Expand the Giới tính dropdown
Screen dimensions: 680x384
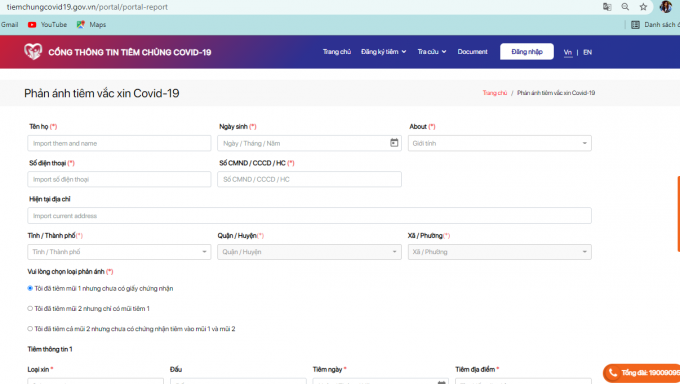coord(500,143)
